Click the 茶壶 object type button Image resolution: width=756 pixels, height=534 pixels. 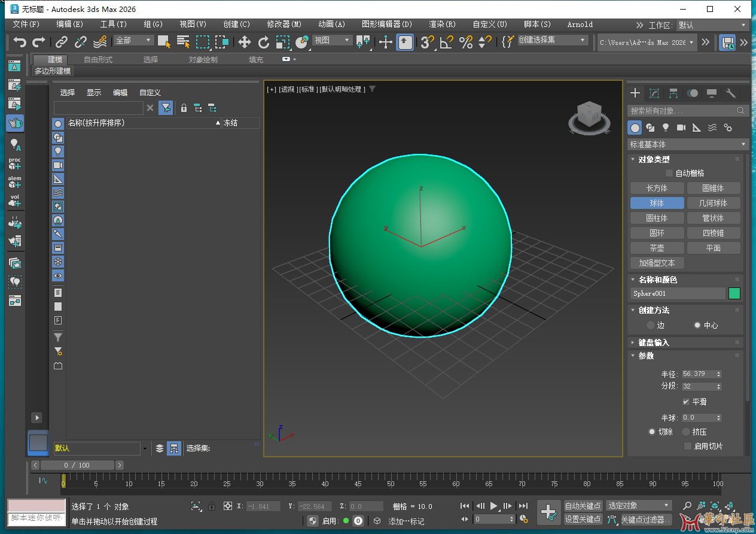(657, 248)
